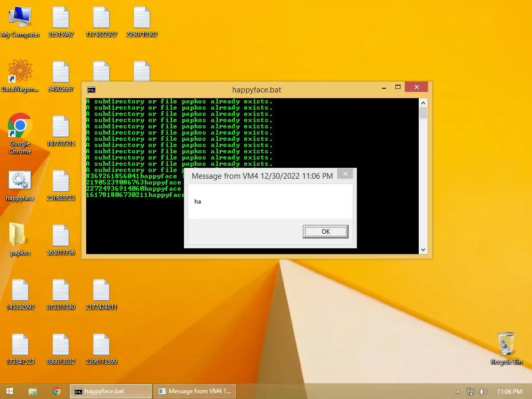Close the Message from VM4 dialog

tap(345, 174)
